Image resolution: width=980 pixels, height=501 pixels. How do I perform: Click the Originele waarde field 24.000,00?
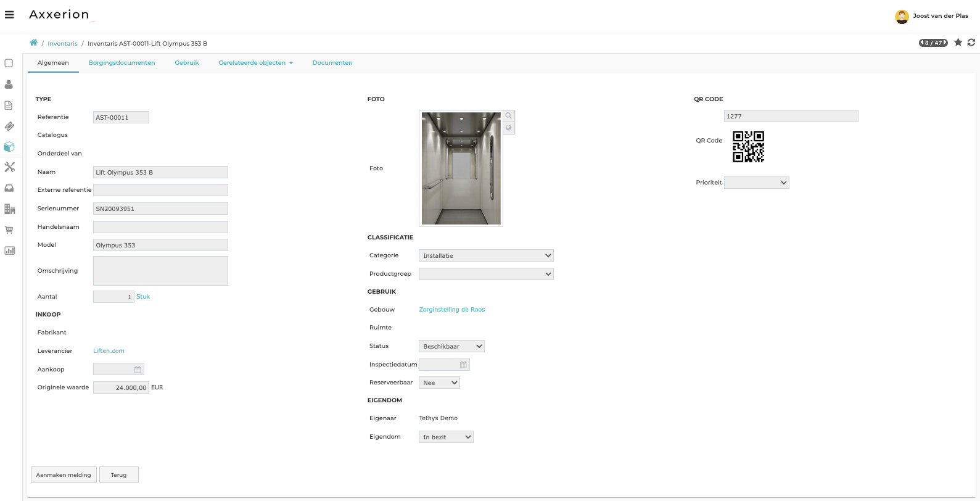coord(121,387)
